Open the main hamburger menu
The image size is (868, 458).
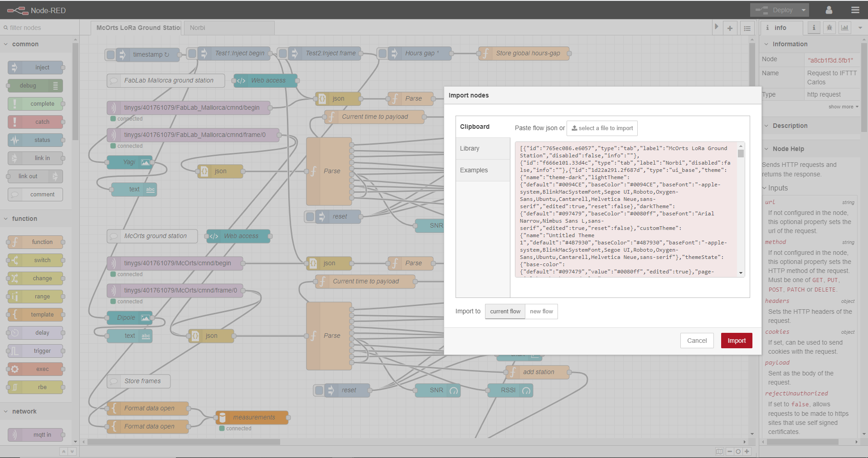pyautogui.click(x=855, y=10)
